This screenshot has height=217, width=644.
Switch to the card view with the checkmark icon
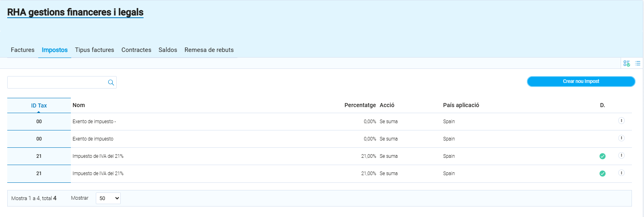[627, 63]
